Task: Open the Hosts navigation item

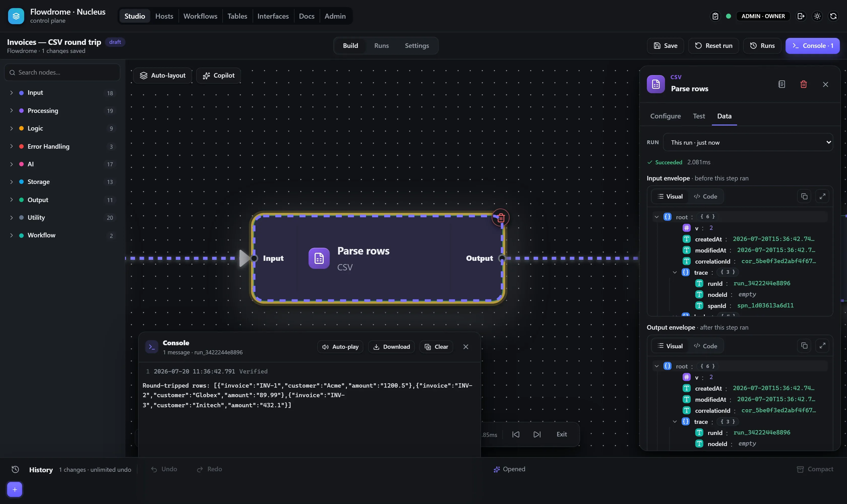Action: (x=164, y=16)
